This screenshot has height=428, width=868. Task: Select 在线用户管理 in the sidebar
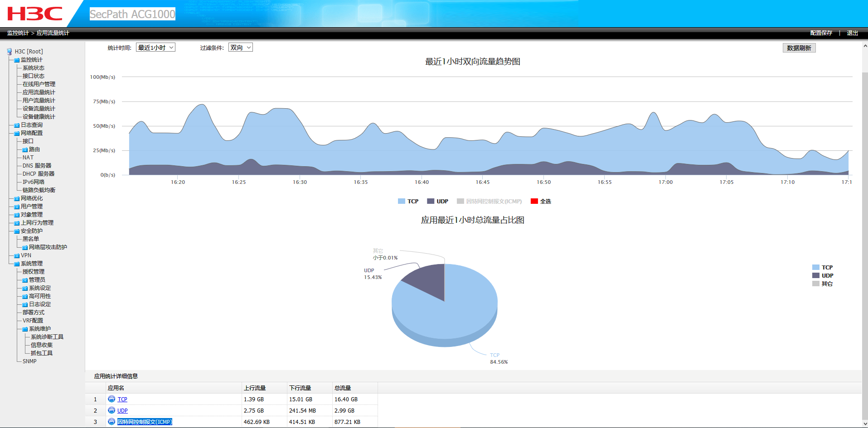39,84
